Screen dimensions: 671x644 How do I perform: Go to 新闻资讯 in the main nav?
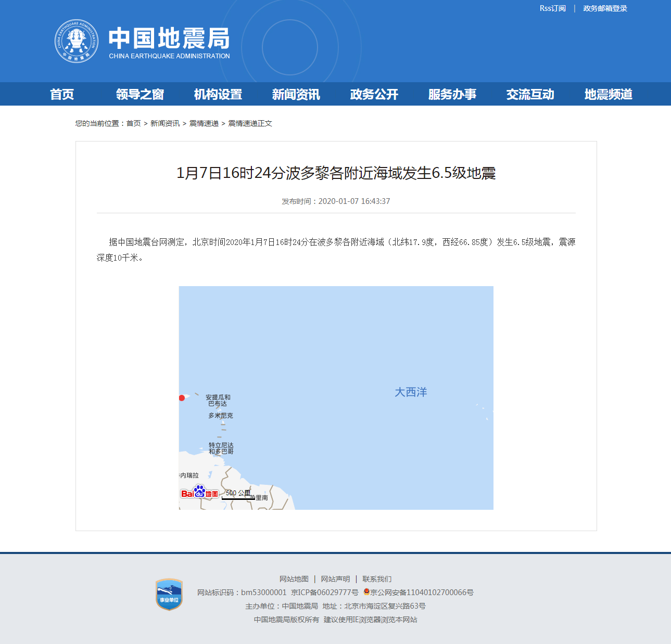point(296,94)
